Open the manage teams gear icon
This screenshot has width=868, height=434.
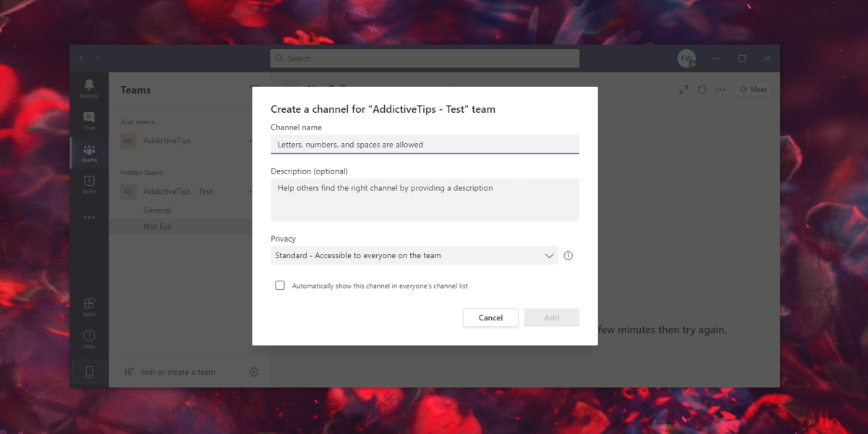(254, 372)
